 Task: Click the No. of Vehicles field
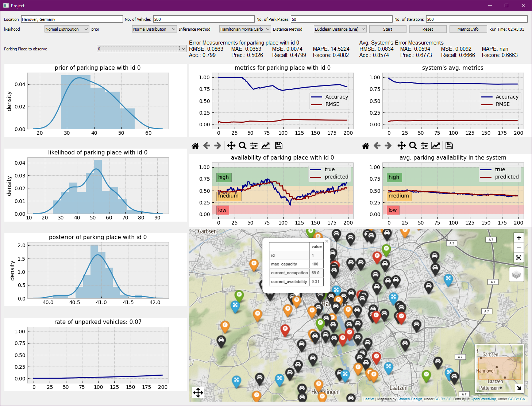click(x=204, y=19)
